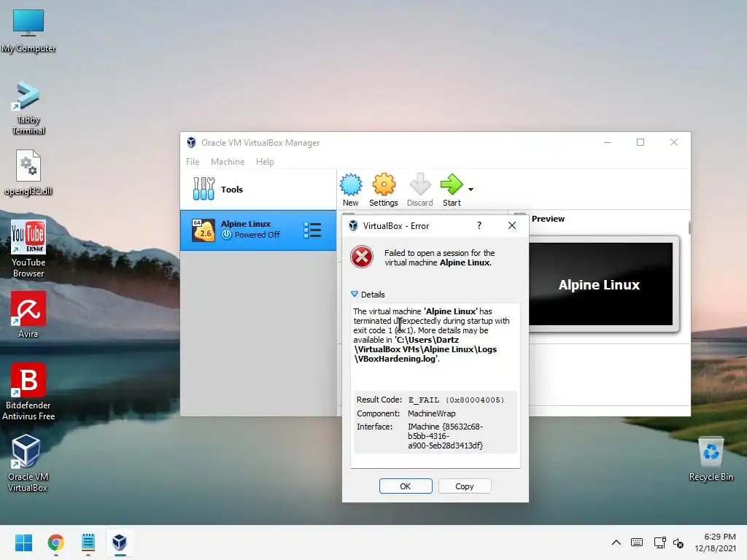Collapse the Details disclosure triangle

[x=355, y=294]
